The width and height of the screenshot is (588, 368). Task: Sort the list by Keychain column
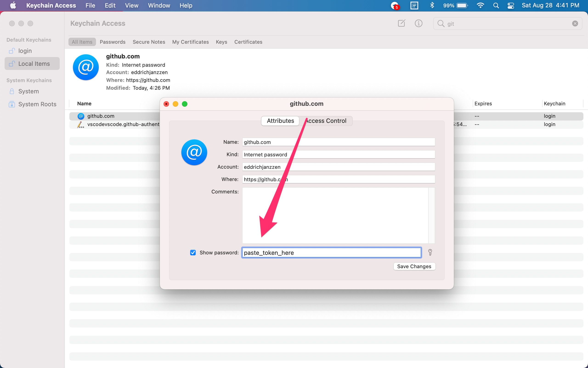pyautogui.click(x=554, y=104)
